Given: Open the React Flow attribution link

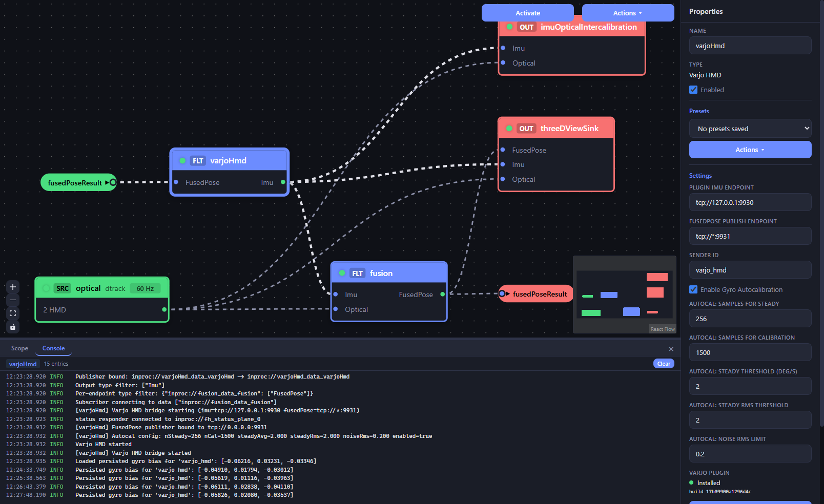Looking at the screenshot, I should 663,329.
